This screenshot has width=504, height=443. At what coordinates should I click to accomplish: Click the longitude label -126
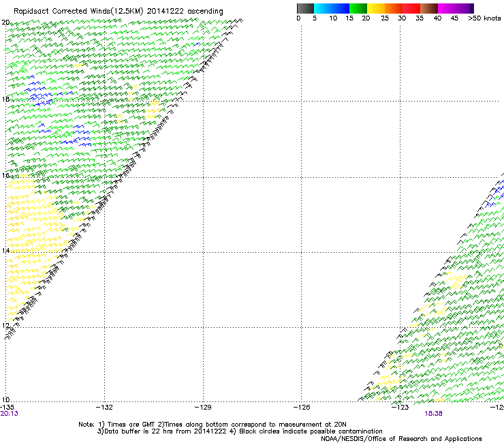click(302, 408)
